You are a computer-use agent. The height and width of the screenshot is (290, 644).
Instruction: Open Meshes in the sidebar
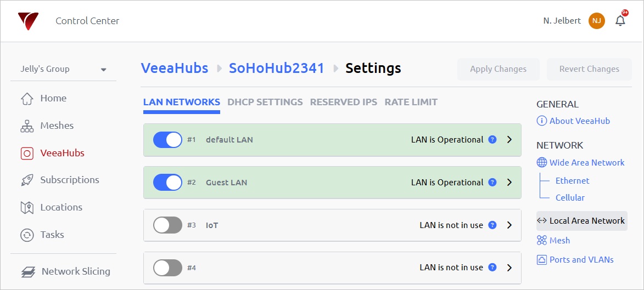click(57, 126)
